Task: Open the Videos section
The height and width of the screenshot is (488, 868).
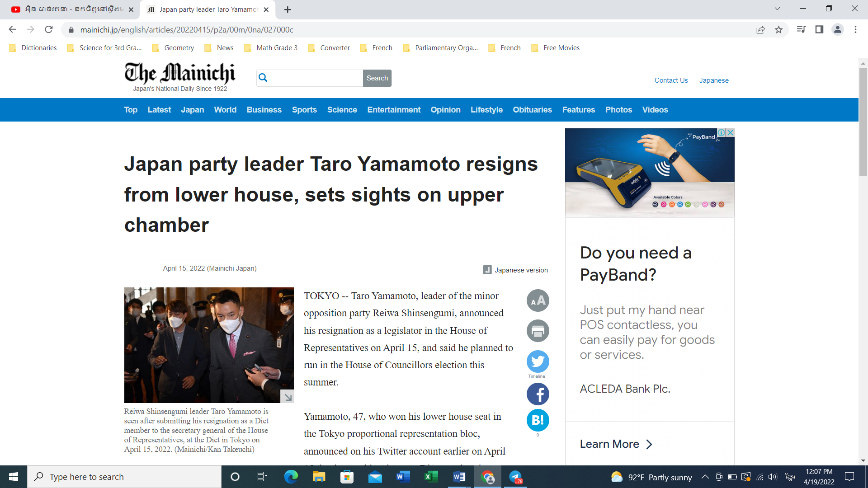Action: click(x=655, y=110)
